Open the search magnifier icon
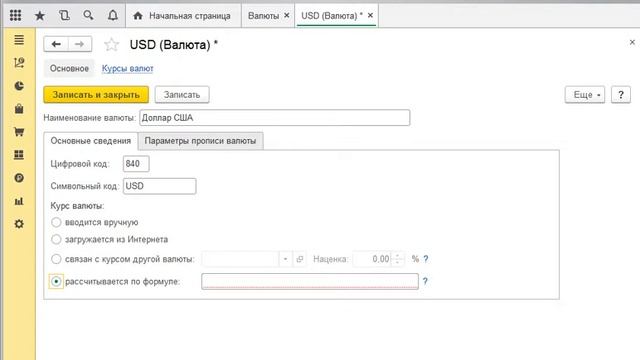Screen dimensions: 640x360 (88, 16)
